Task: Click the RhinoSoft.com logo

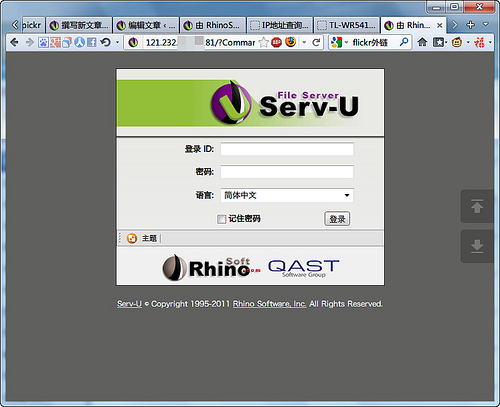Action: pos(212,267)
